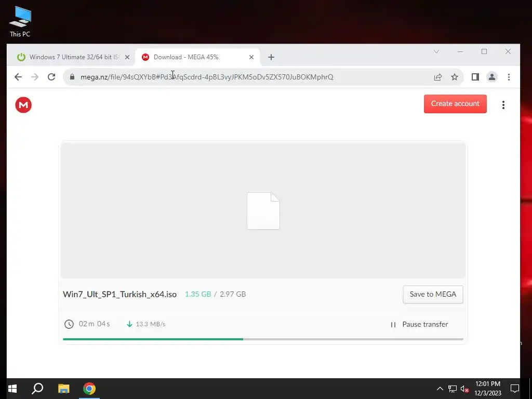Screen dimensions: 532x399
Task: View site information via lock icon
Action: pyautogui.click(x=72, y=77)
